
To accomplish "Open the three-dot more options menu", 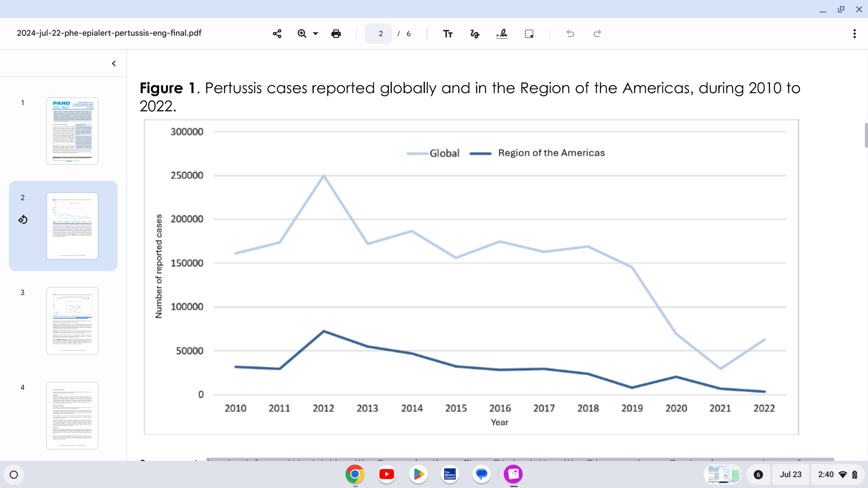I will pos(854,33).
